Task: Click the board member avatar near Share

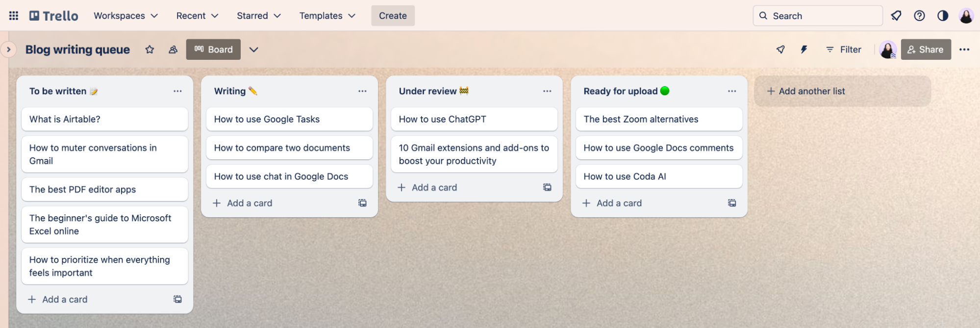Action: click(x=888, y=50)
